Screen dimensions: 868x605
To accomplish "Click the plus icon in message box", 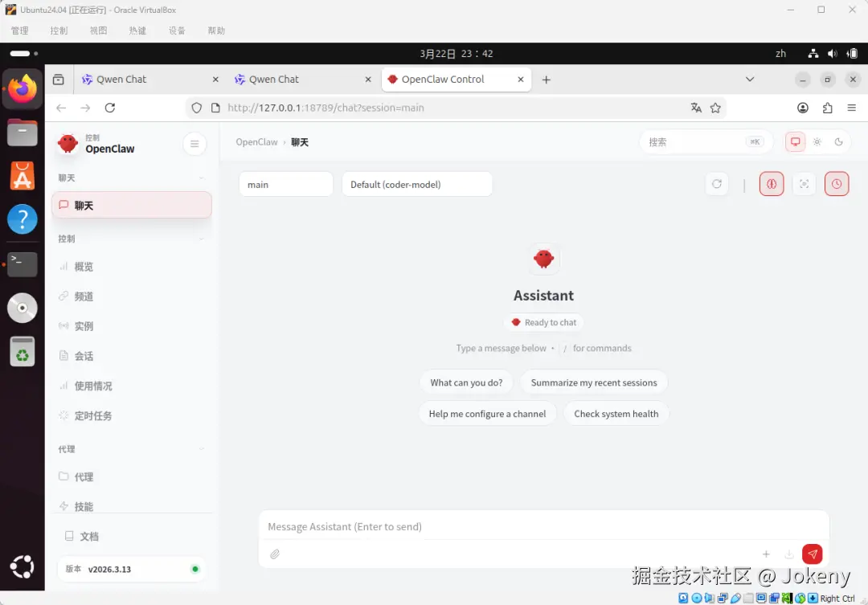I will 766,554.
